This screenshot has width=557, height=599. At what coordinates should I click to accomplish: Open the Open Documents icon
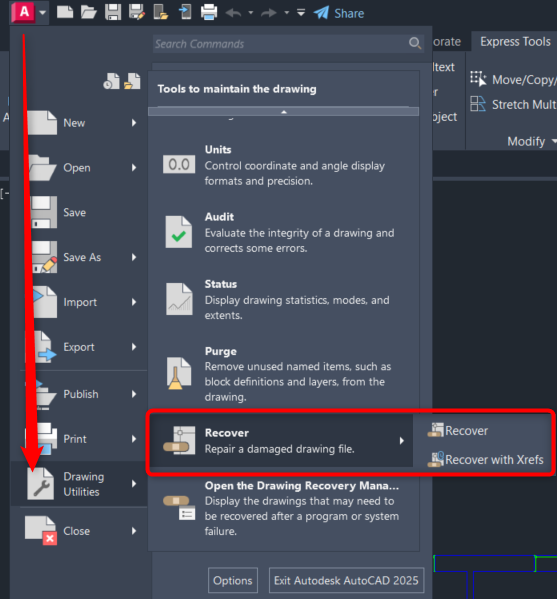click(x=132, y=81)
